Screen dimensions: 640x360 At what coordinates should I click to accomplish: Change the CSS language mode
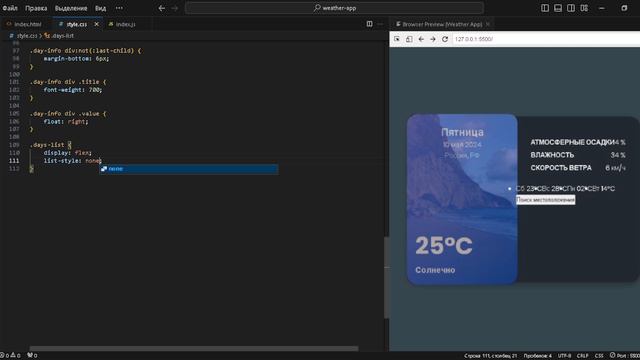(599, 356)
